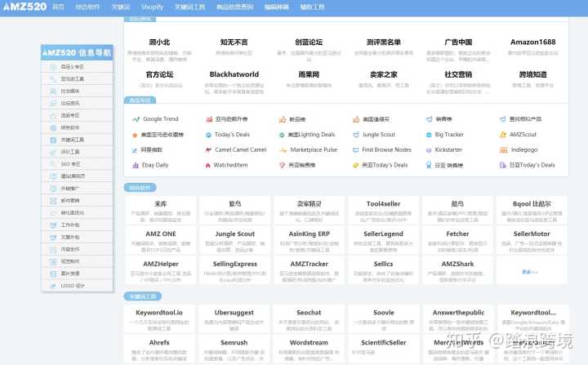Open the 首页 menu in top navigation
The height and width of the screenshot is (365, 588).
pyautogui.click(x=58, y=7)
